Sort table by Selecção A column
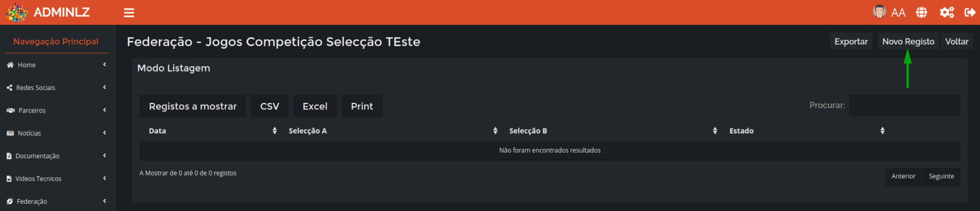980x211 pixels. tap(390, 131)
